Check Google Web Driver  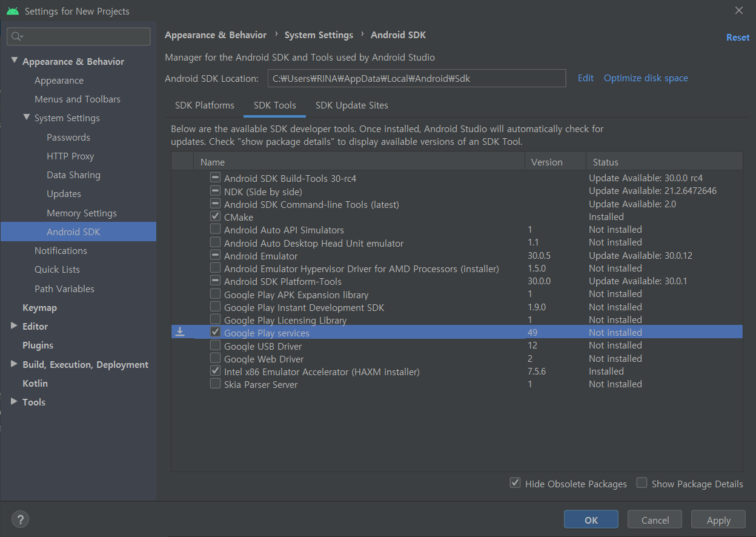tap(215, 358)
